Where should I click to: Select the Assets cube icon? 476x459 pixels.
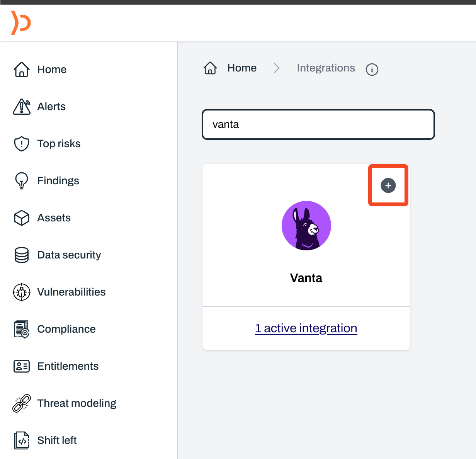[22, 218]
